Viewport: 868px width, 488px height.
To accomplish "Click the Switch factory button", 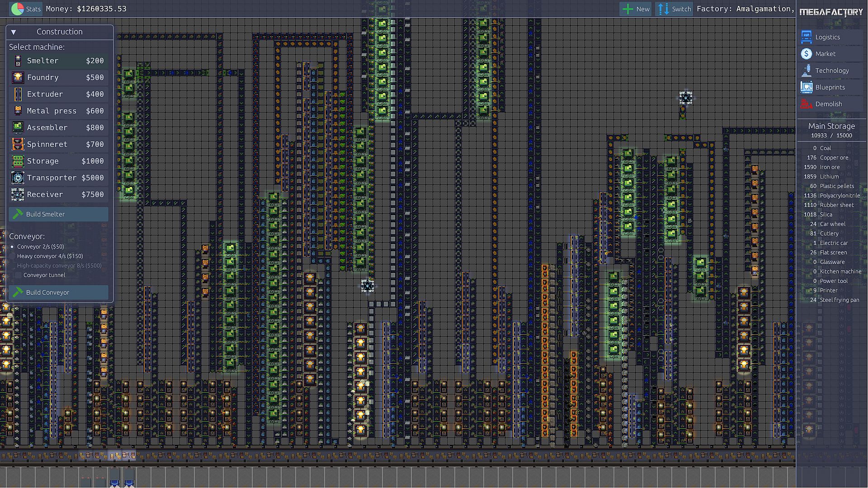I will (674, 9).
